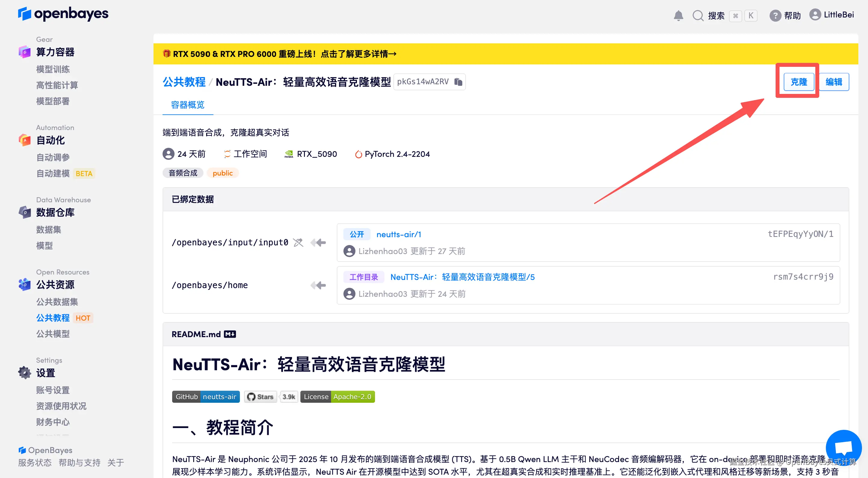Viewport: 868px width, 478px height.
Task: Click the markdown icon next to README.md
Action: [x=230, y=334]
